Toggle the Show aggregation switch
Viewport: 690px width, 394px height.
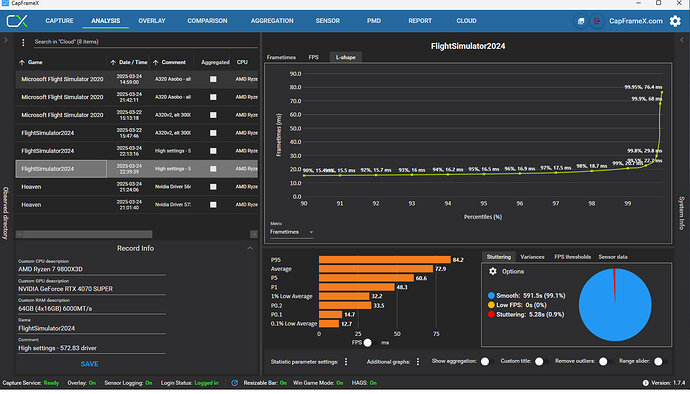click(x=486, y=361)
